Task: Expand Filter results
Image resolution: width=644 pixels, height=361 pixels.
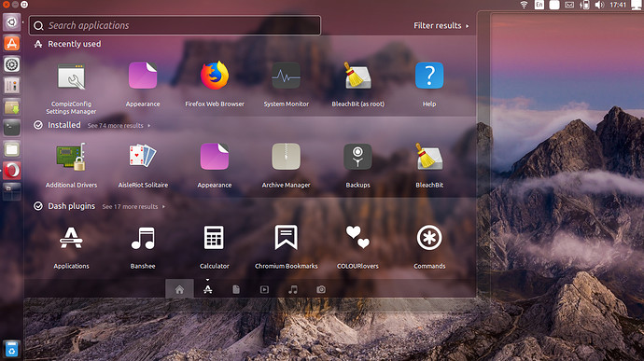Action: point(441,25)
